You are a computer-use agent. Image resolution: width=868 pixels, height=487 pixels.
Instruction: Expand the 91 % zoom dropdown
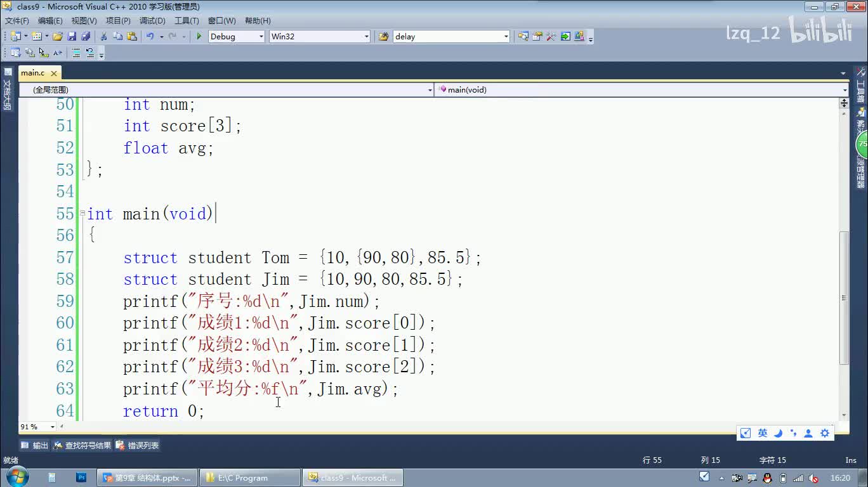53,427
